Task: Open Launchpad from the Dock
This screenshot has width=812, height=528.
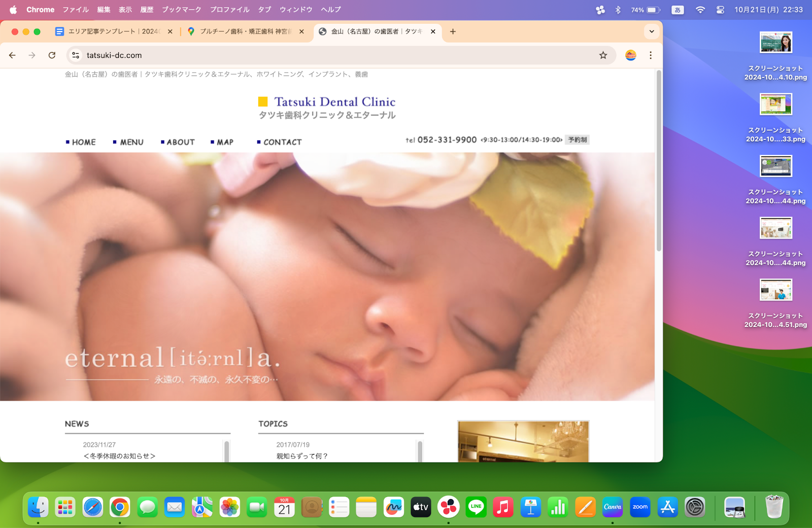Action: 65,507
